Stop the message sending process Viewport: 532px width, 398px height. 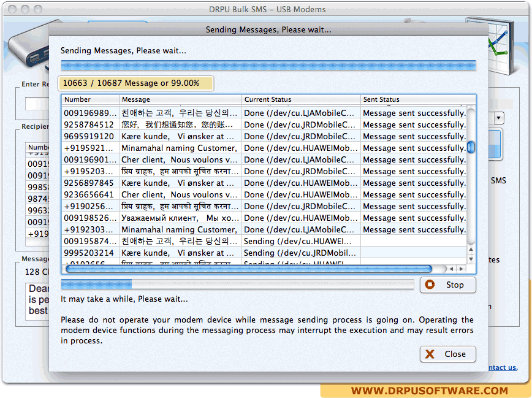(x=448, y=285)
